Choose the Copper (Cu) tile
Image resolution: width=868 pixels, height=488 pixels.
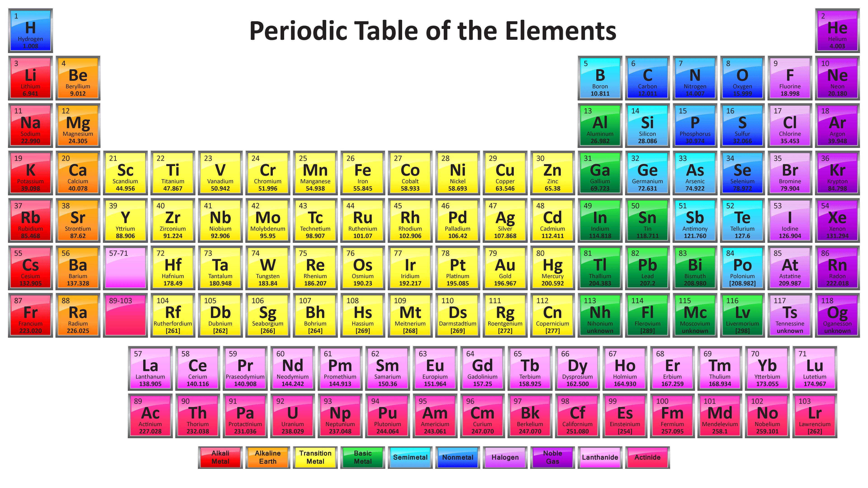tap(505, 173)
